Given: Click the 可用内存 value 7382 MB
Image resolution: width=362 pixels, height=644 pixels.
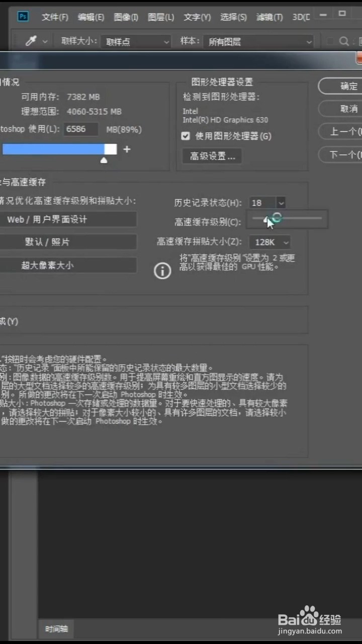Looking at the screenshot, I should 83,97.
